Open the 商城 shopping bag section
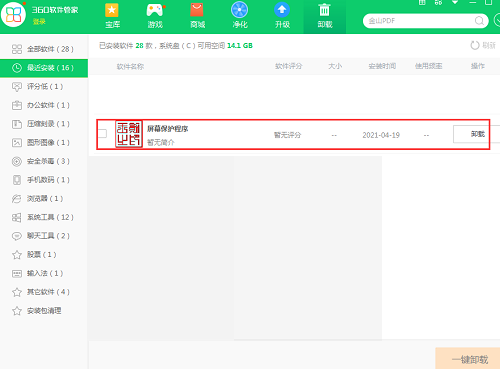Image resolution: width=500 pixels, height=369 pixels. [x=197, y=16]
